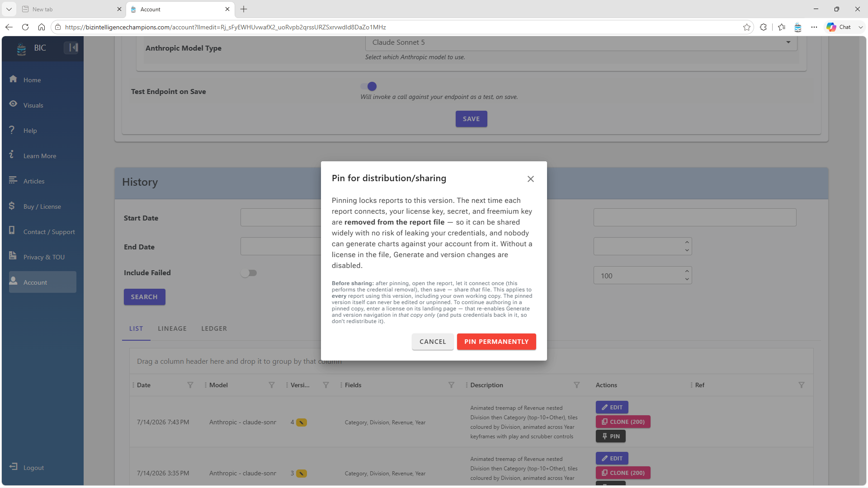Filter the Date column

point(190,385)
